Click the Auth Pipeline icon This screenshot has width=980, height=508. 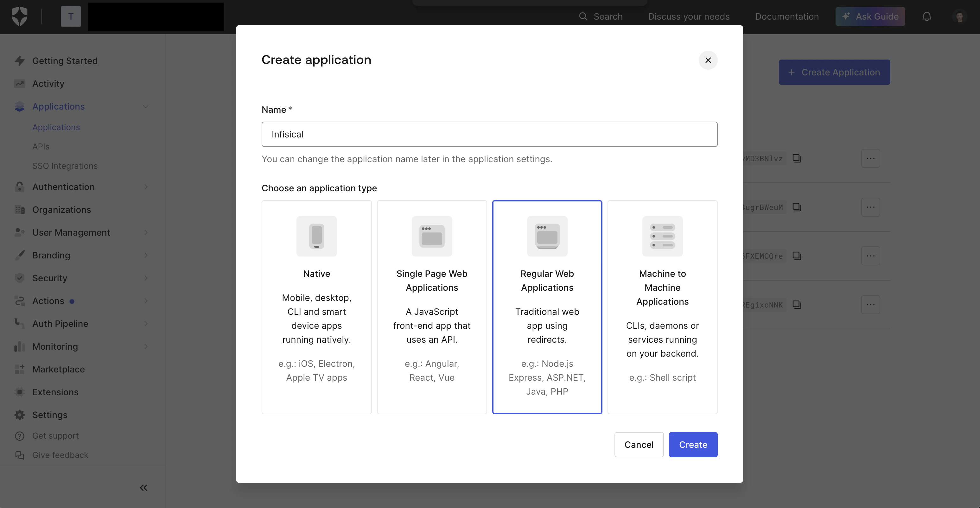pos(19,324)
